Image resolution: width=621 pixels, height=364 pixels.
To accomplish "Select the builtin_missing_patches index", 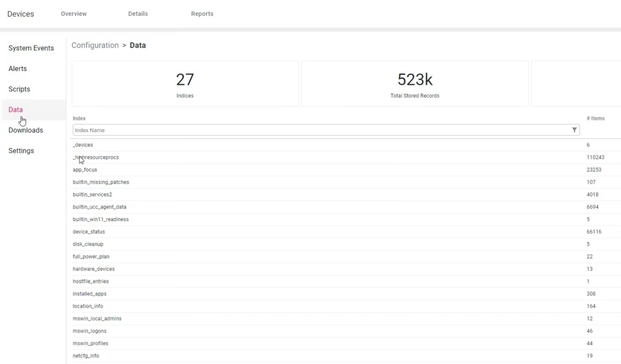I will click(101, 182).
